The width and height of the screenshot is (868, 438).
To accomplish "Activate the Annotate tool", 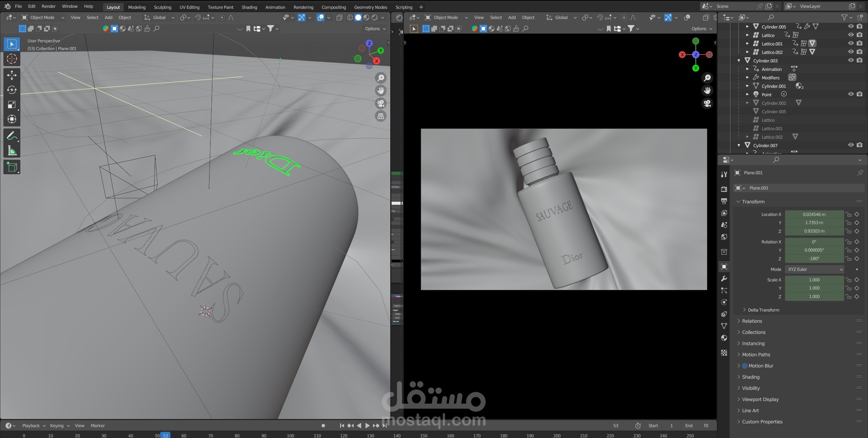I will [x=12, y=136].
